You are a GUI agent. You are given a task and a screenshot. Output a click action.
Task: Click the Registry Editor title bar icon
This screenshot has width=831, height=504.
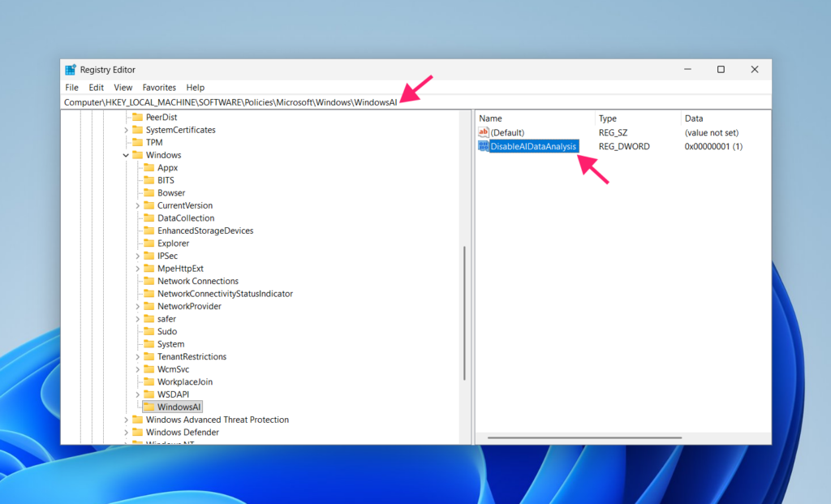(71, 70)
